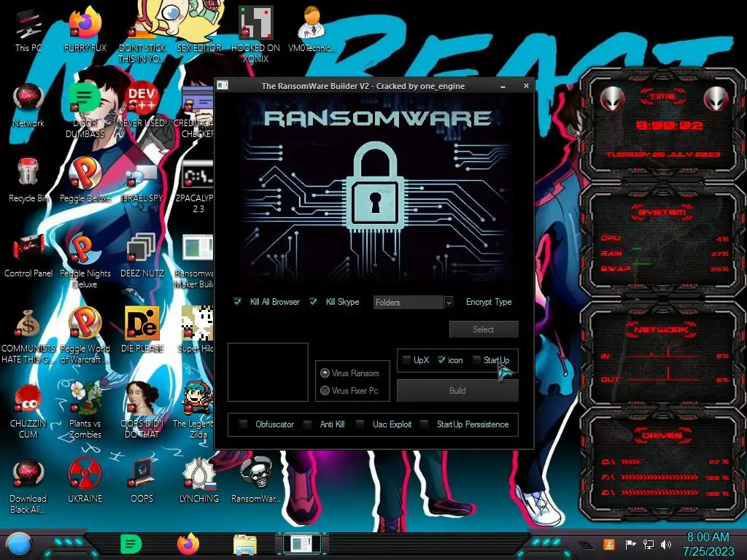
Task: Select the OOPS DID I DO THAT icon
Action: pyautogui.click(x=142, y=411)
